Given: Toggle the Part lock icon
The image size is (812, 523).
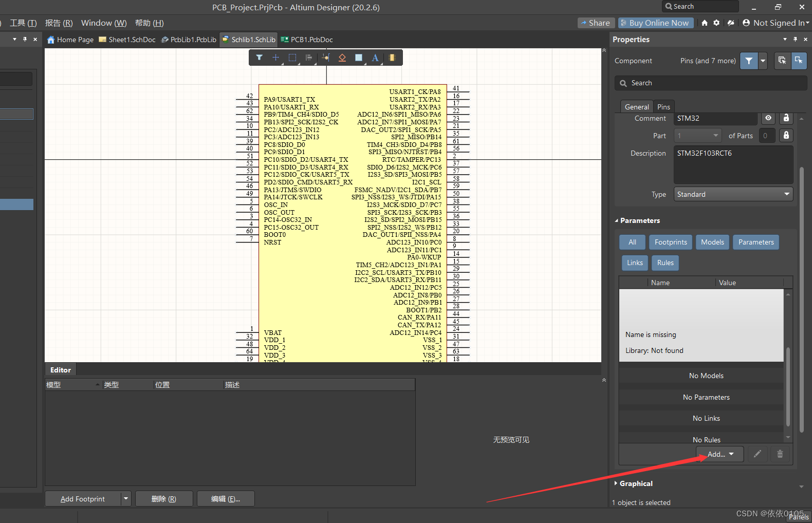Looking at the screenshot, I should pos(786,136).
